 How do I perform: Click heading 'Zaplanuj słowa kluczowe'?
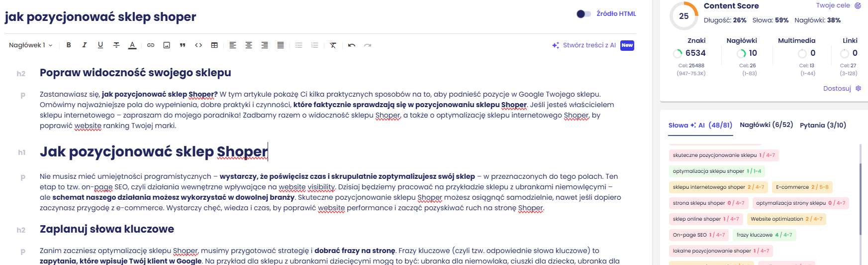(x=107, y=229)
